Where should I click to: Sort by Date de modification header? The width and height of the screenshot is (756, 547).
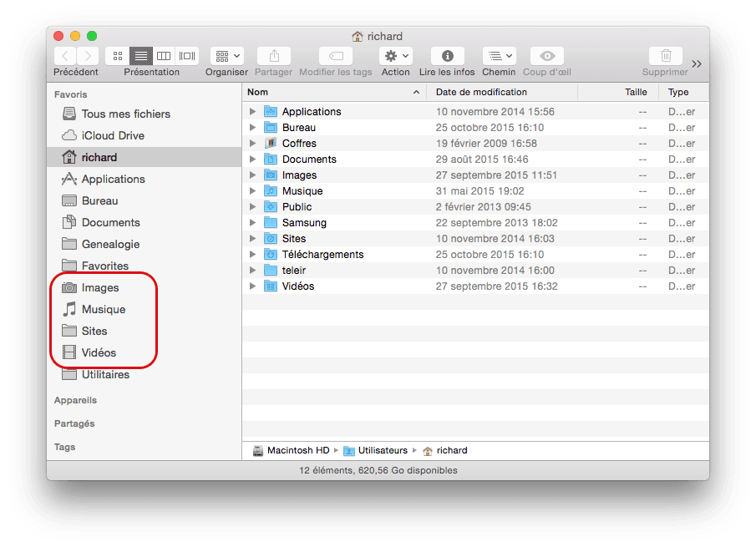502,92
